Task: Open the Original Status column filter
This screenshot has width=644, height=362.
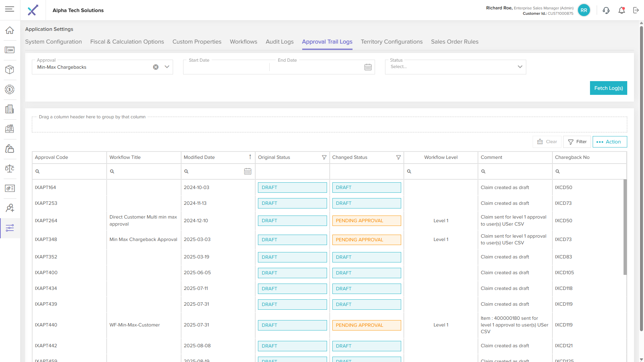Action: point(324,158)
